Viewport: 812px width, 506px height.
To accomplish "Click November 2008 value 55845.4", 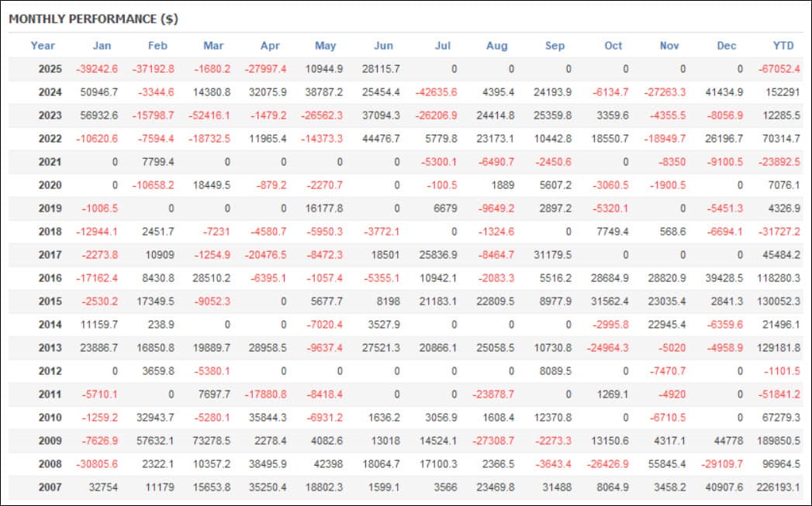I will point(667,464).
